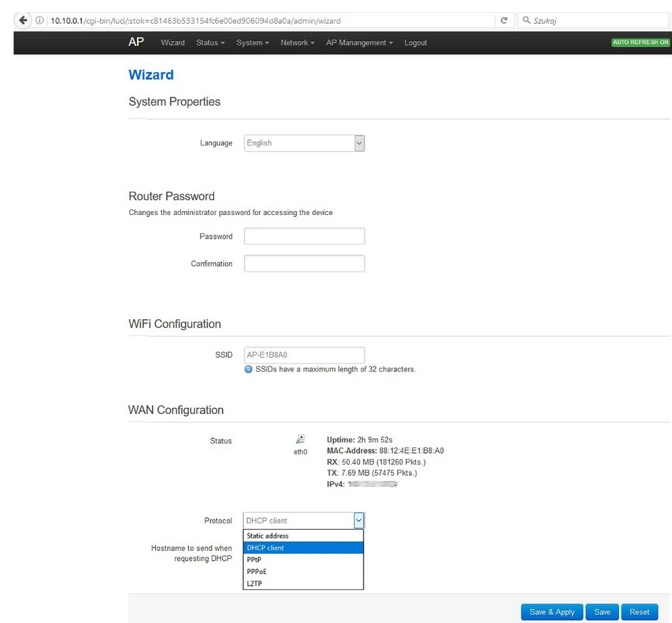Click the SSID hint info icon

249,369
